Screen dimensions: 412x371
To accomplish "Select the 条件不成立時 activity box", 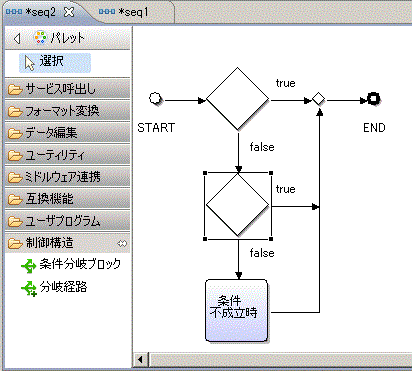I will click(236, 310).
